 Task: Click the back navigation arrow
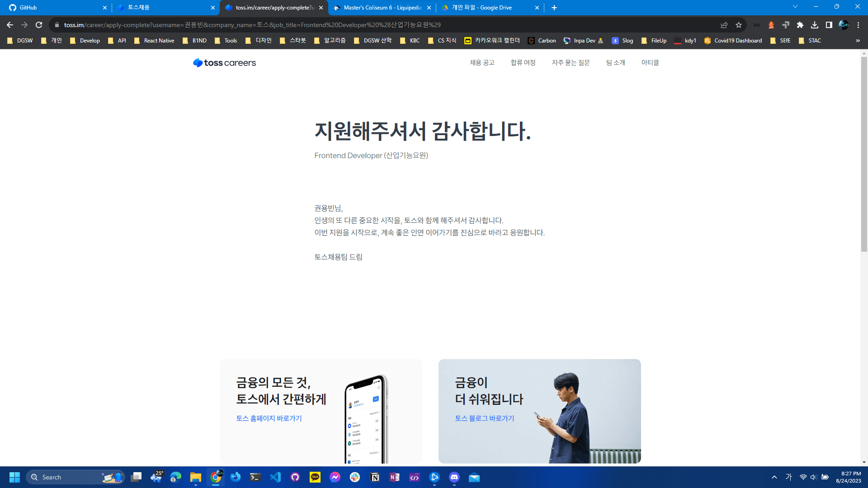[x=9, y=24]
